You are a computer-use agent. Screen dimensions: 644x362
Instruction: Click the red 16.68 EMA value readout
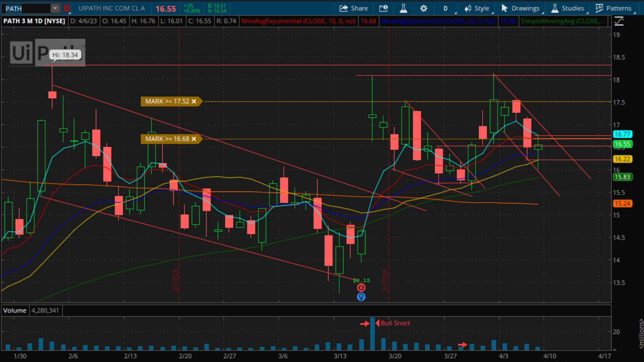[x=368, y=21]
